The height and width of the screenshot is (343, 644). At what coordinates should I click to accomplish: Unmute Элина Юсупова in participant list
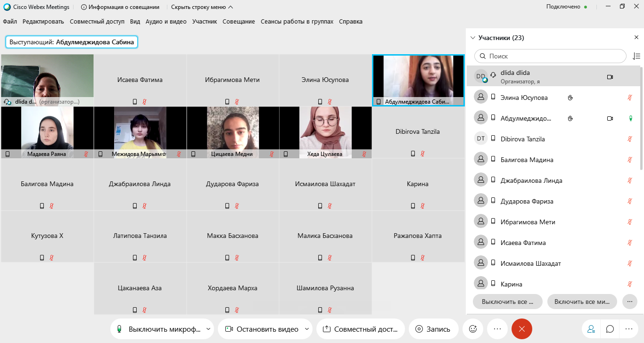(630, 98)
